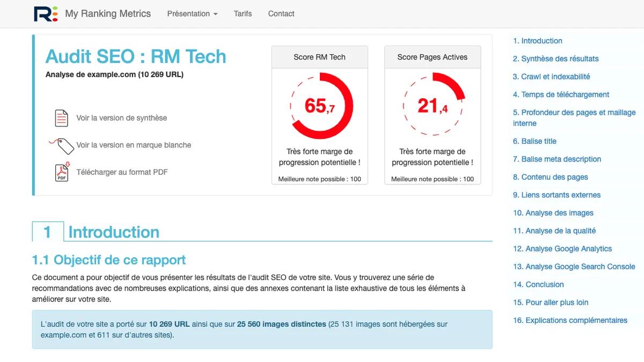Open 16. Explications complémentaires
The width and height of the screenshot is (644, 362).
tap(570, 321)
